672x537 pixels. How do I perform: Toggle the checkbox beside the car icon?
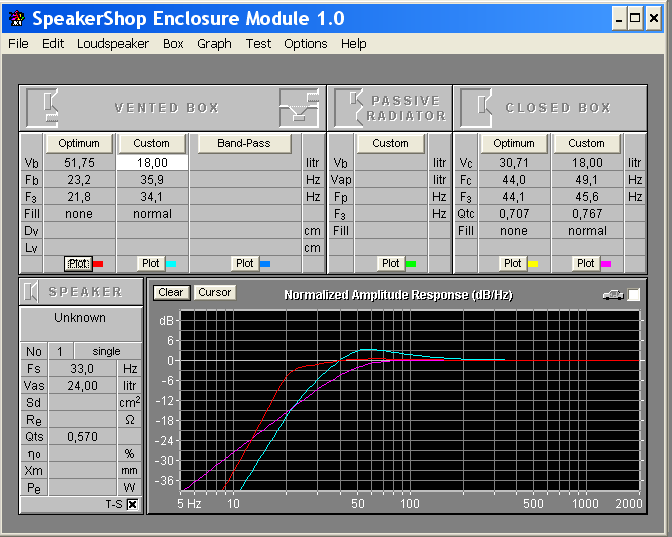(633, 295)
